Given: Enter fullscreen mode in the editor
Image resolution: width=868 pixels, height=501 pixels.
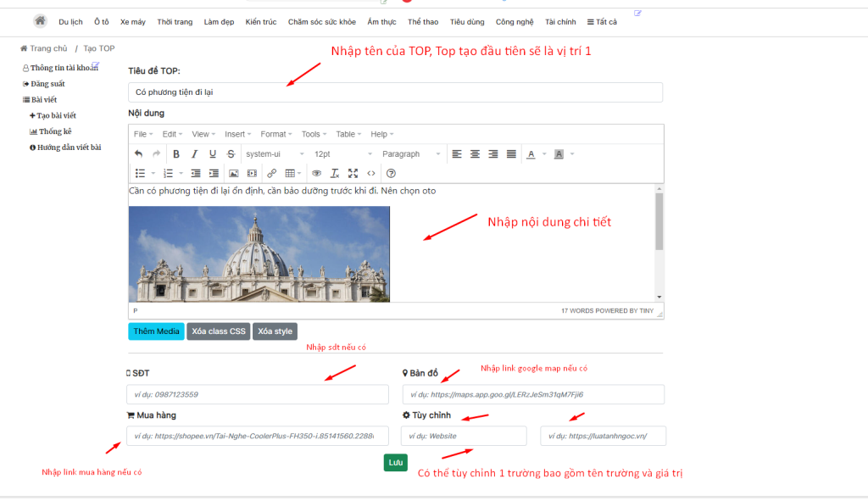Looking at the screenshot, I should tap(353, 173).
